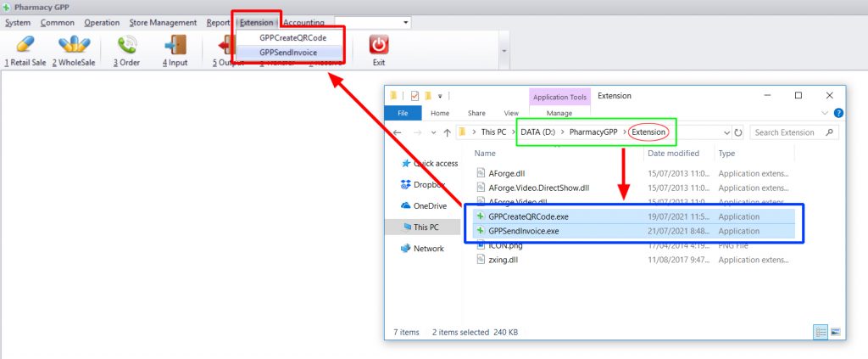Click DATA (D:) in the address path
The width and height of the screenshot is (868, 359).
pyautogui.click(x=538, y=132)
